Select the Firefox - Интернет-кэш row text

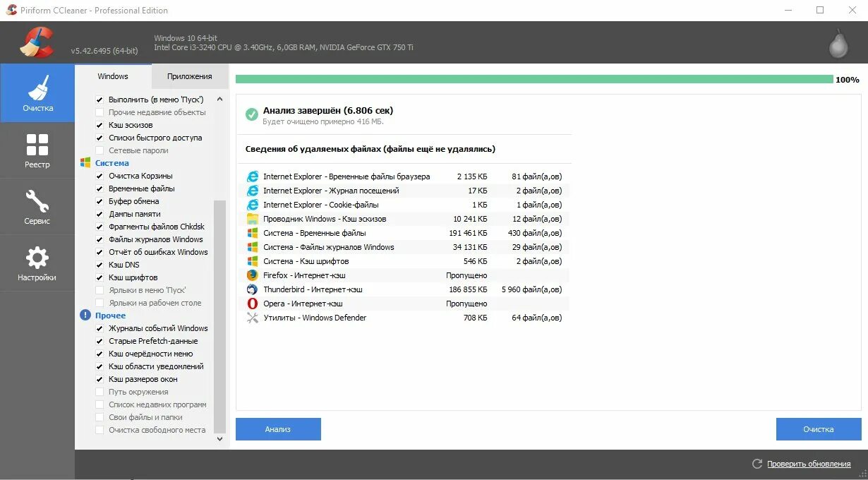(304, 275)
